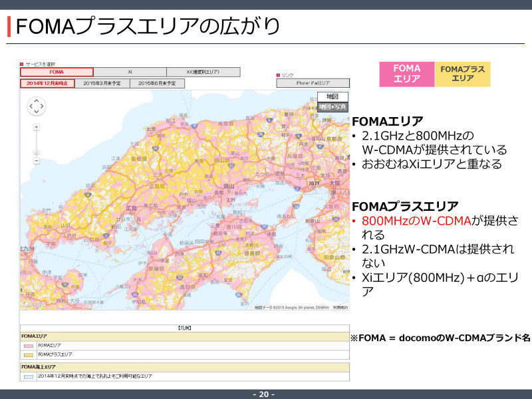
Task: Click the yellow FOMAプラスエリア legend swatch
Action: coord(29,355)
